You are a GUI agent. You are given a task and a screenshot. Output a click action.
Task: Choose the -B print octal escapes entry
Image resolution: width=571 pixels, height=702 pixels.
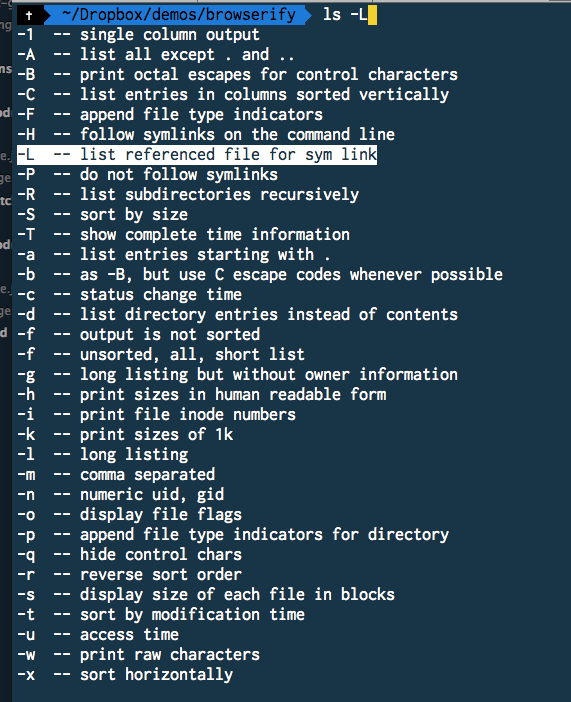point(237,75)
